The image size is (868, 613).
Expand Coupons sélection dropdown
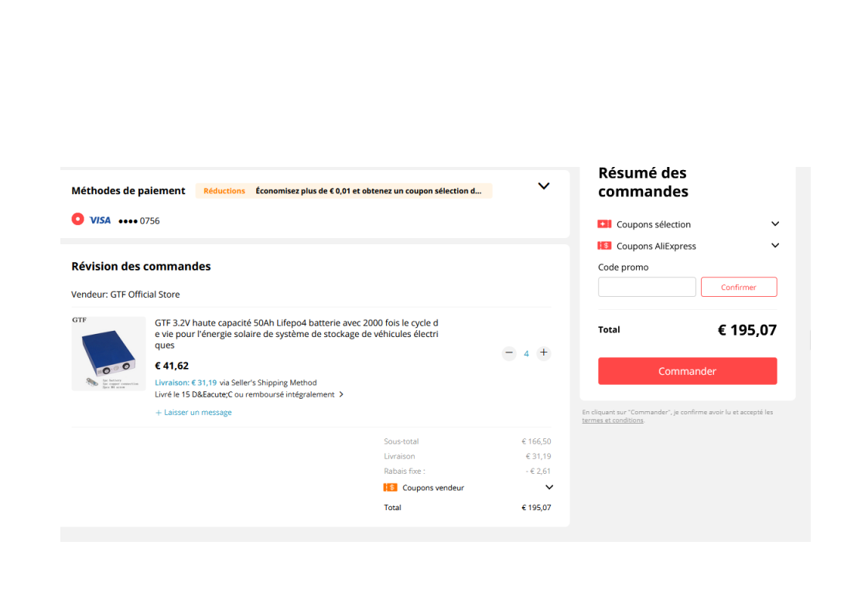pyautogui.click(x=775, y=224)
